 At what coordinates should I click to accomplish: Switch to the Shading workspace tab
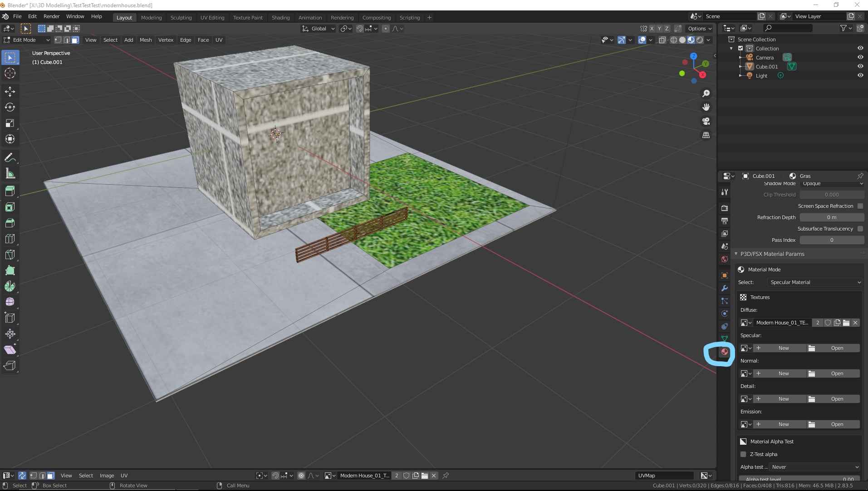pos(280,17)
